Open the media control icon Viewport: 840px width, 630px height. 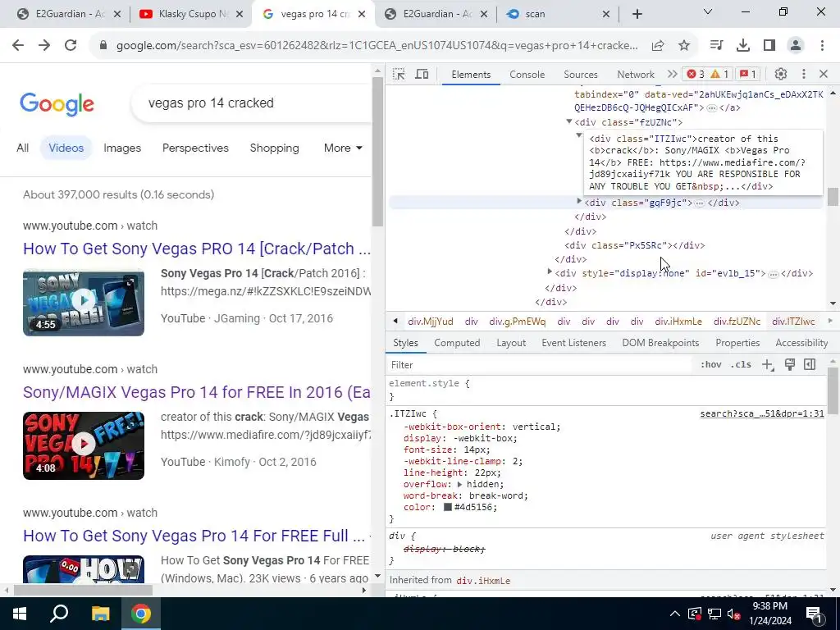click(x=716, y=46)
